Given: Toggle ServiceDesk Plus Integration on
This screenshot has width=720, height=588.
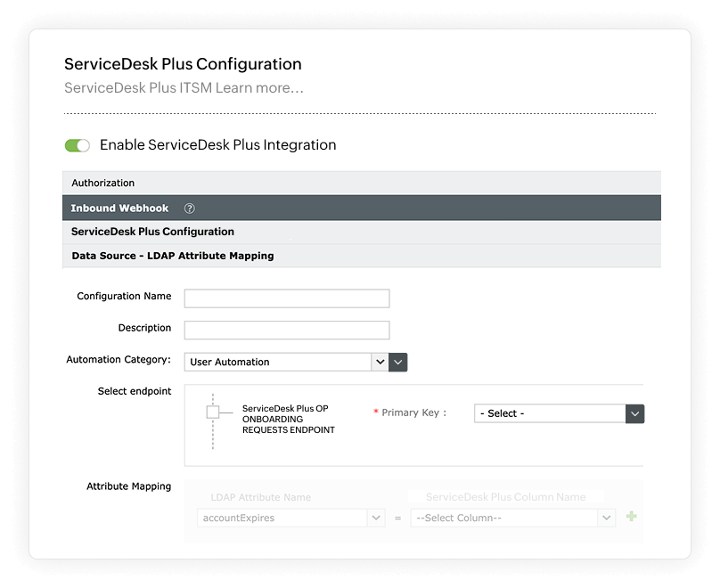Looking at the screenshot, I should tap(78, 144).
